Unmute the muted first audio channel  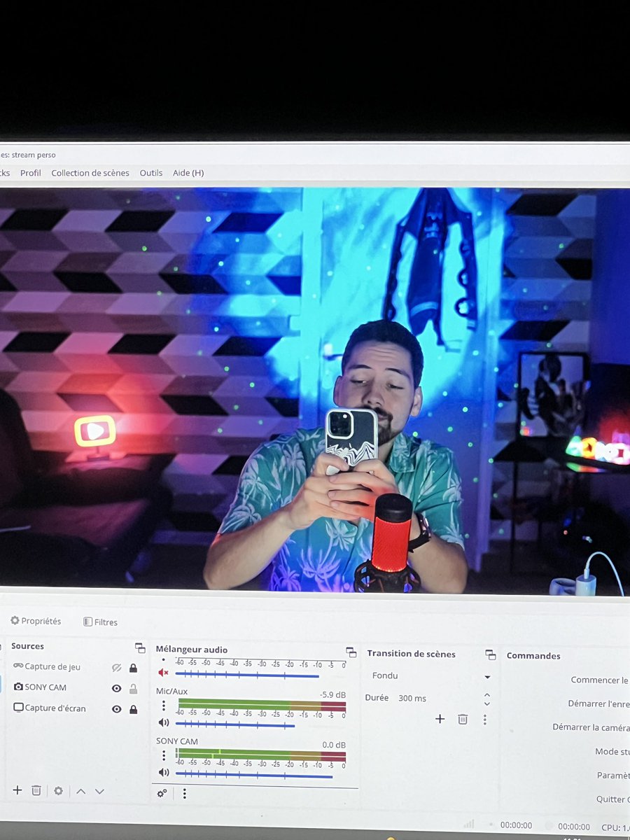164,673
